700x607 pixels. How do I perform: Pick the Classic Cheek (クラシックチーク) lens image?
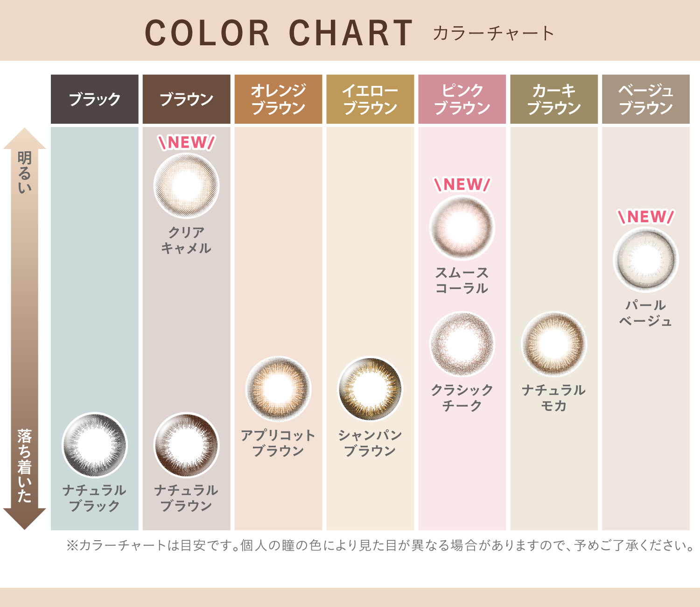tap(462, 344)
